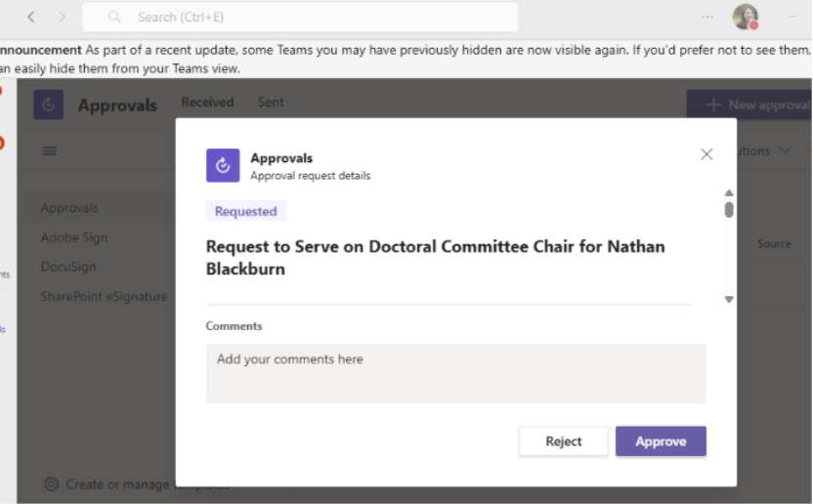Viewport: 813px width, 504px height.
Task: Click the Add your comments here field
Action: pos(455,373)
